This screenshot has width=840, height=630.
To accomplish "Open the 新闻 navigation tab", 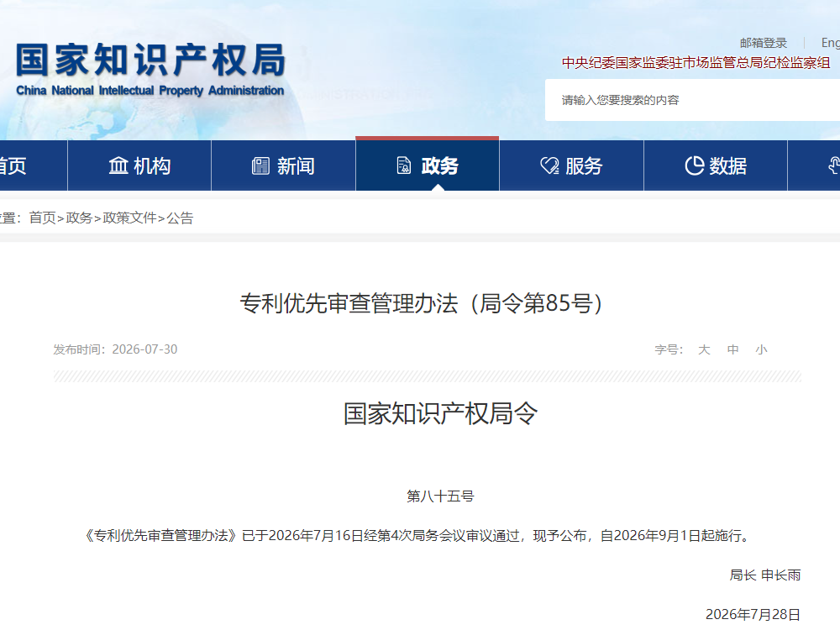I will pos(283,165).
